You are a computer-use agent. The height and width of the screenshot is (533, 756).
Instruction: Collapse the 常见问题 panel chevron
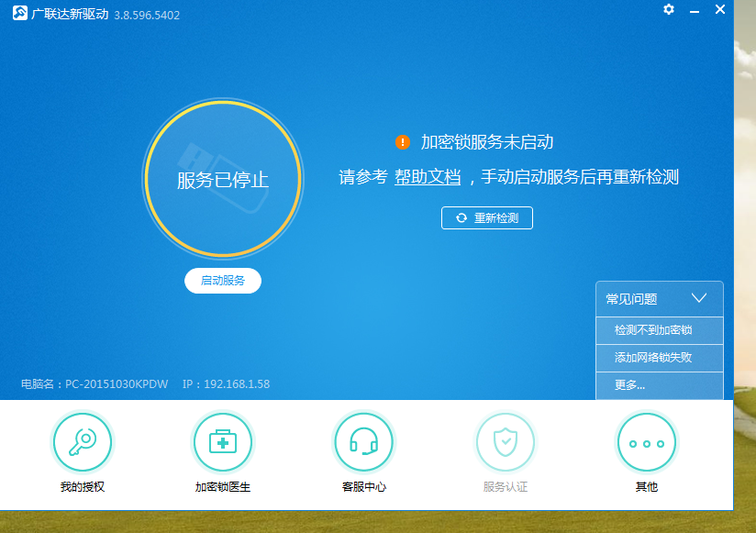click(x=698, y=298)
